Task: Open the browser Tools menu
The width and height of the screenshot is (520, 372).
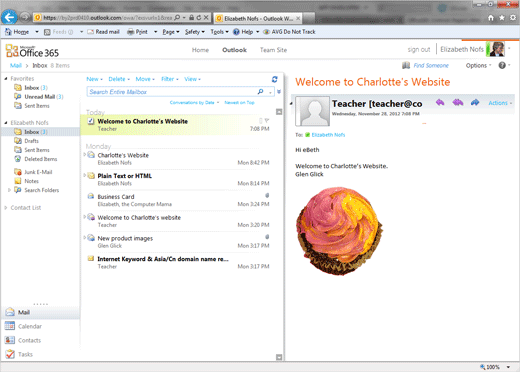Action: [x=219, y=32]
